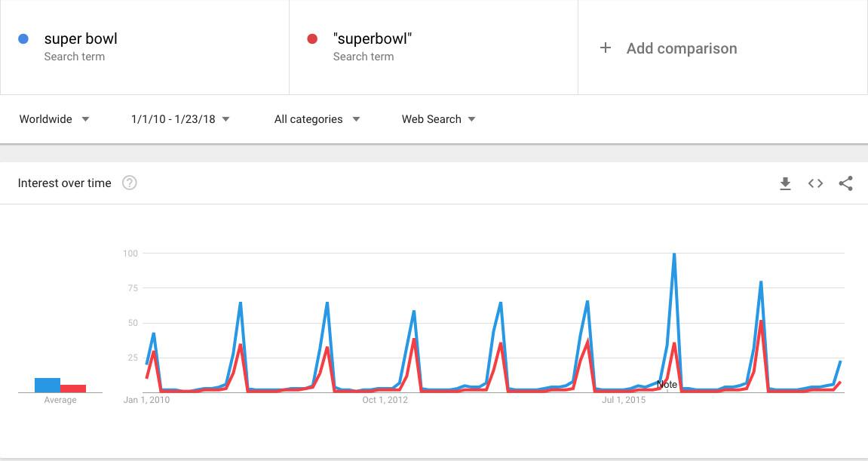
Task: Expand the Worldwide region dropdown
Action: pyautogui.click(x=54, y=119)
